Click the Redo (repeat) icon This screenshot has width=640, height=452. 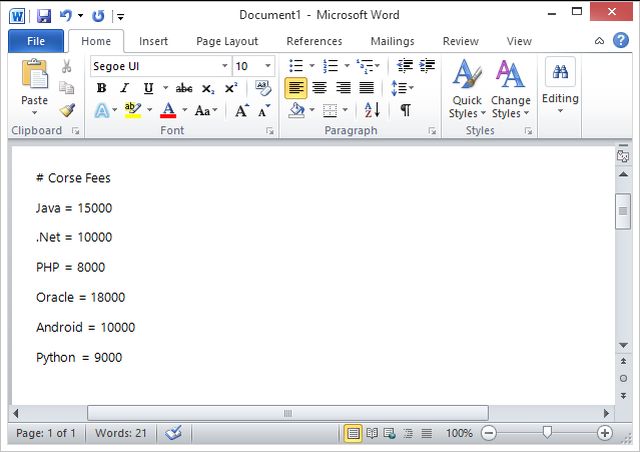[98, 16]
